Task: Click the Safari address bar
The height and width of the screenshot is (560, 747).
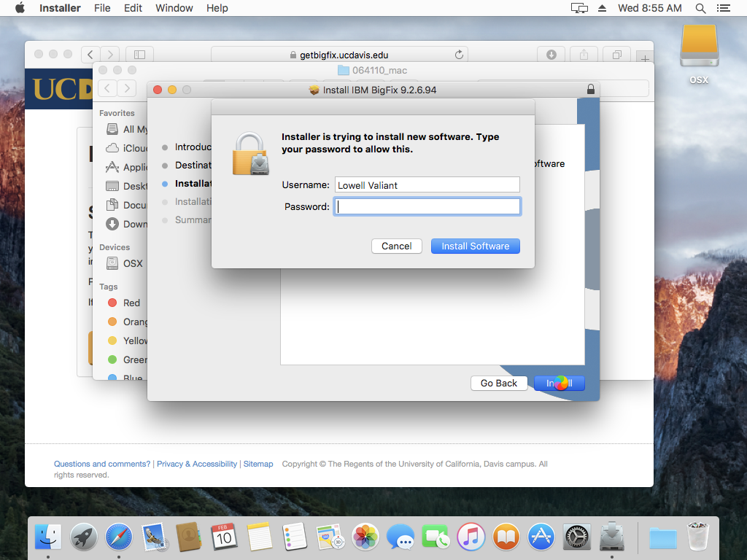Action: 339,55
